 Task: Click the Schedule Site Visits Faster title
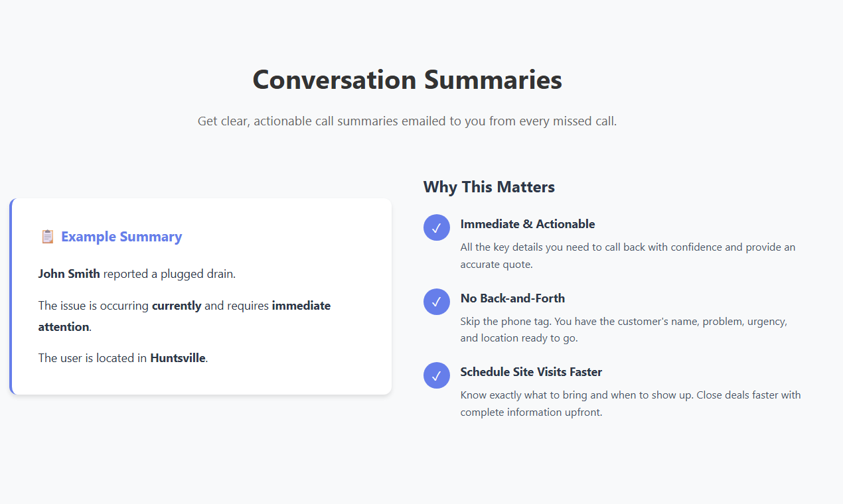pyautogui.click(x=531, y=372)
